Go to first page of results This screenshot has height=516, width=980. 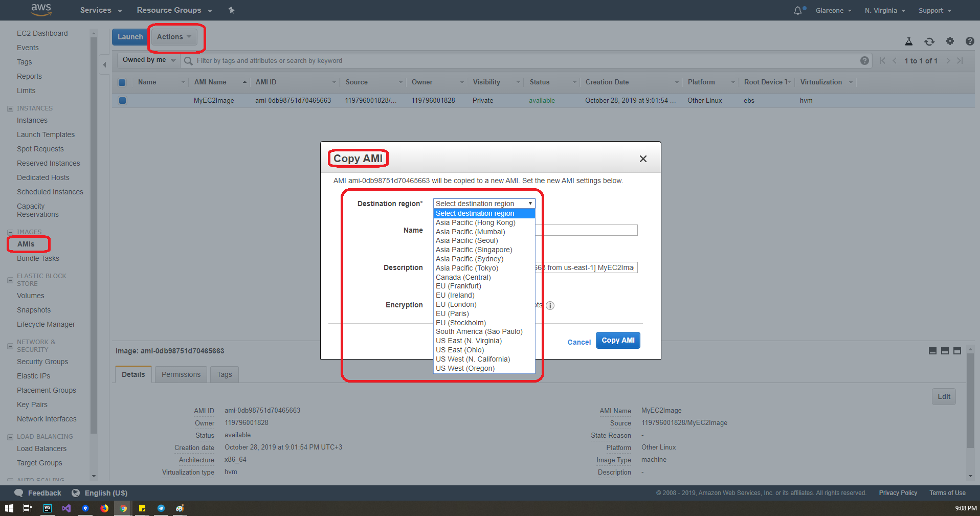[882, 60]
